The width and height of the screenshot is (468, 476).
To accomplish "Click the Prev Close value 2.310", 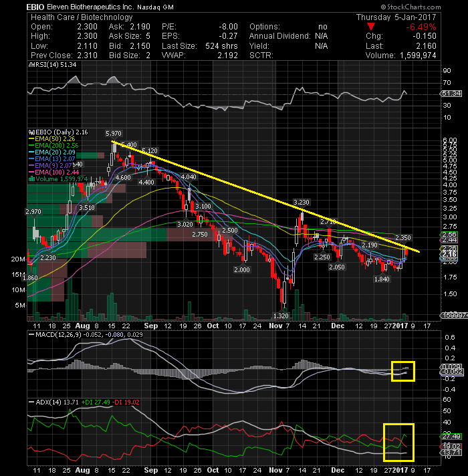I will coord(87,55).
